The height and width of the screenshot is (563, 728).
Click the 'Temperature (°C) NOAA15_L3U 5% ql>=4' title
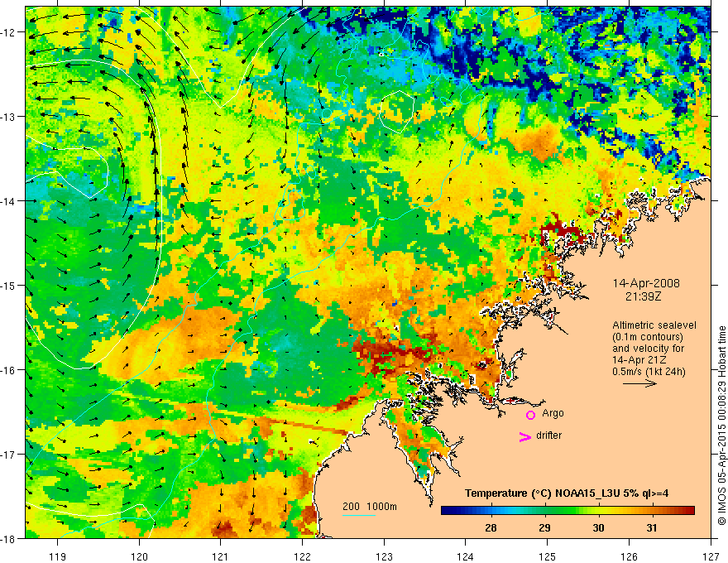[567, 493]
